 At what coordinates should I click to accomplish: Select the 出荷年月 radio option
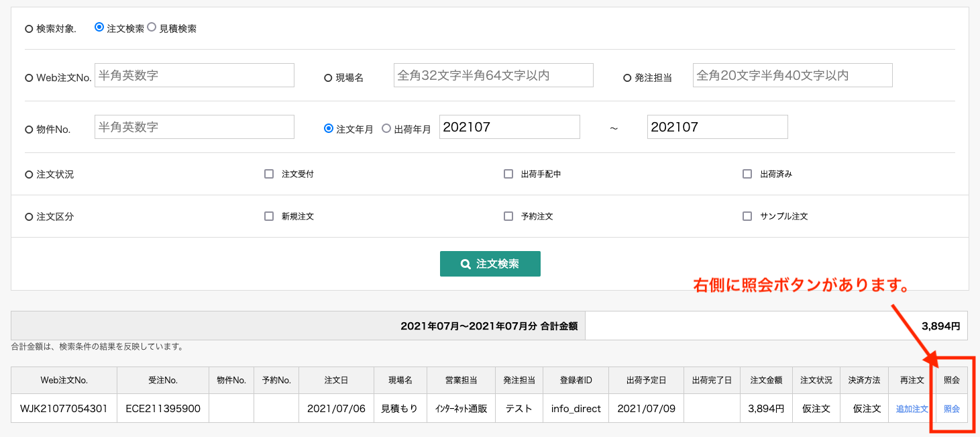pyautogui.click(x=386, y=128)
